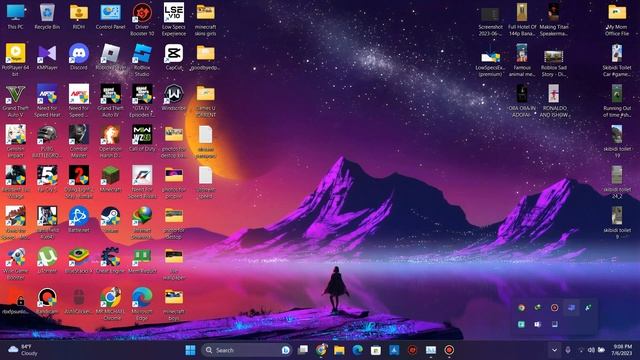Launch Driver Booster 10 shortcut
Image resolution: width=640 pixels, height=360 pixels.
[x=142, y=19]
